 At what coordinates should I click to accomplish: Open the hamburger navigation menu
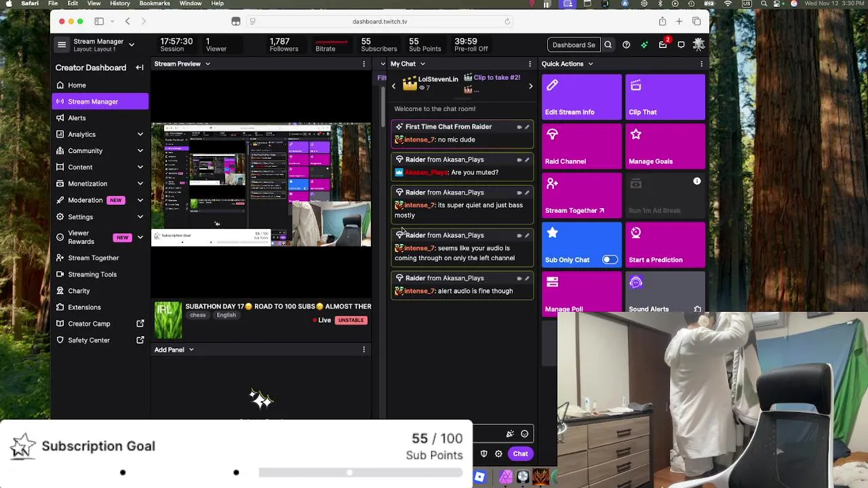pos(62,45)
